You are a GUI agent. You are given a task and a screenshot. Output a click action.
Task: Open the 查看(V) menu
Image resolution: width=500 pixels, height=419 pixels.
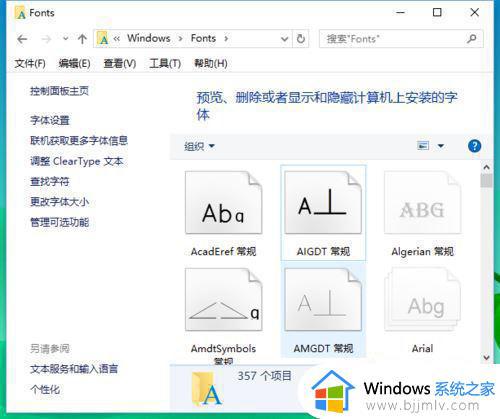(120, 63)
